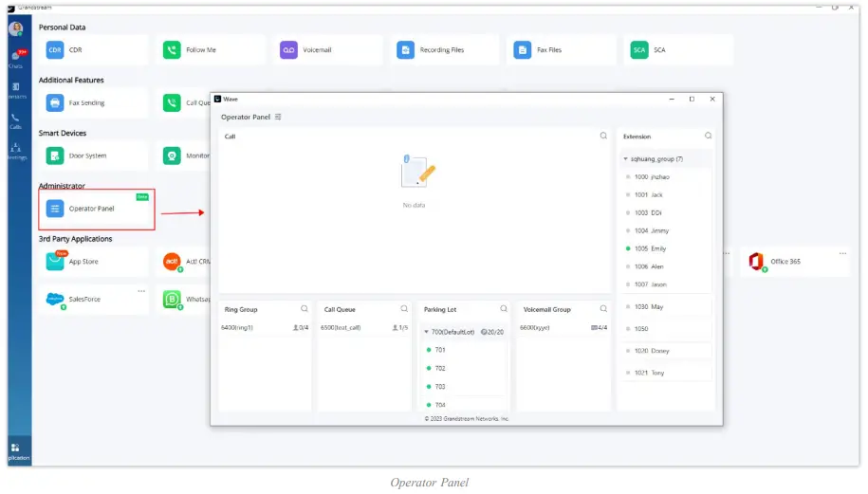This screenshot has width=868, height=494.
Task: Open Meetings in the left sidebar
Action: point(17,152)
